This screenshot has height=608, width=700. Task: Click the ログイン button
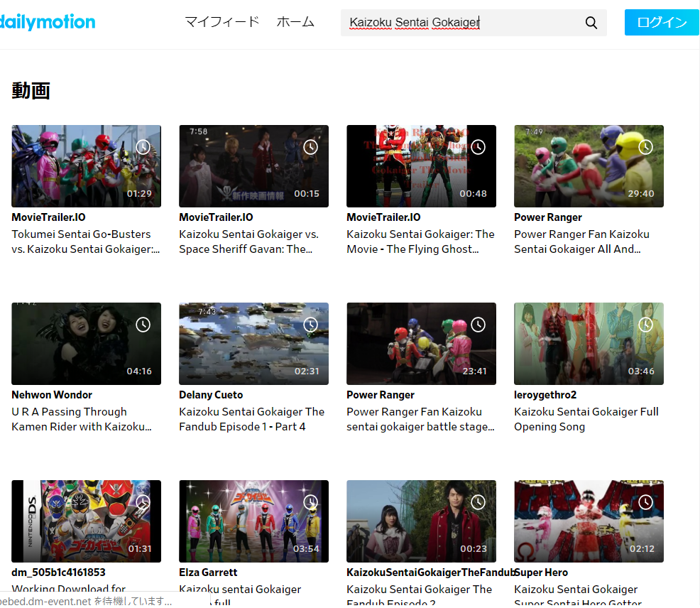[x=662, y=22]
